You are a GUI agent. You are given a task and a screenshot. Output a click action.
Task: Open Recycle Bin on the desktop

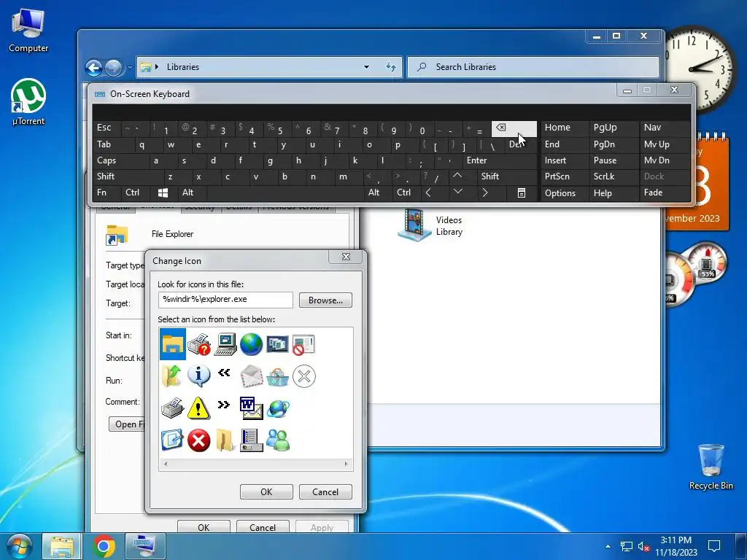click(x=711, y=467)
